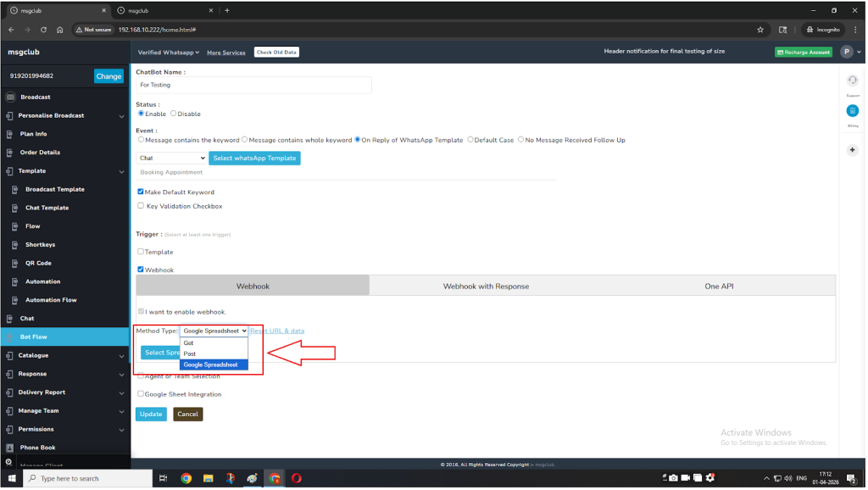Select the Disable status radio button
Viewport: 868px width, 490px height.
[x=174, y=114]
